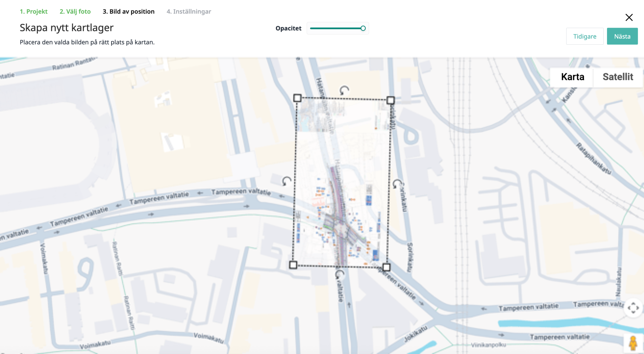Select the bottom-right corner handle of the overlay

pos(386,267)
